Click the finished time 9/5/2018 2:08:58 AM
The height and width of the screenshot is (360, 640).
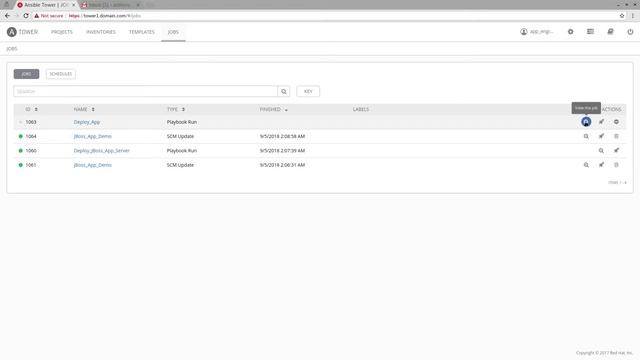(282, 136)
